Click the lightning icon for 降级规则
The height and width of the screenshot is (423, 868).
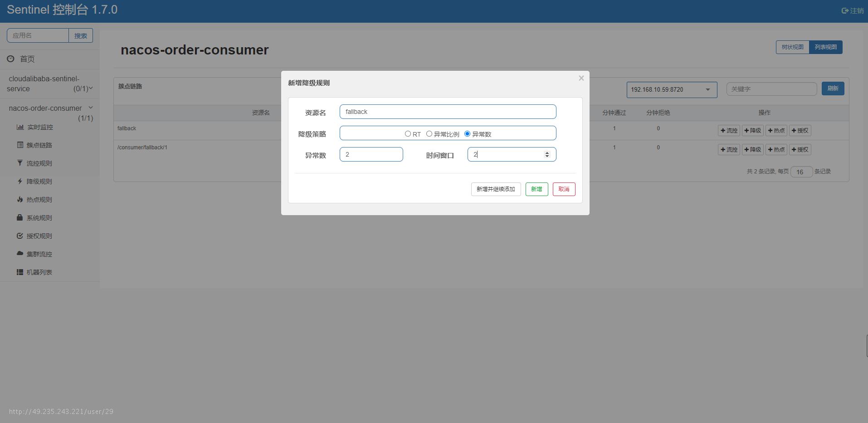[x=20, y=181]
